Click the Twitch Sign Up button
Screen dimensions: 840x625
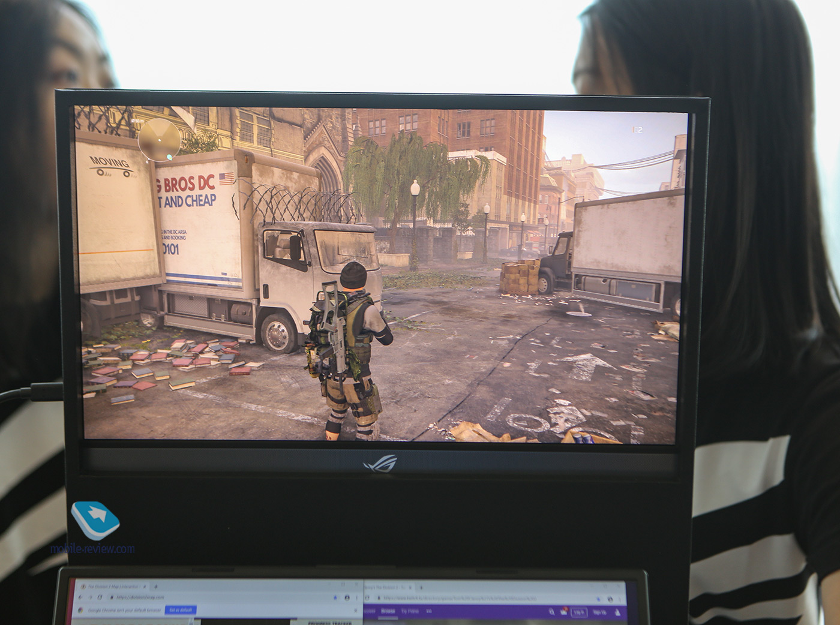coord(599,612)
